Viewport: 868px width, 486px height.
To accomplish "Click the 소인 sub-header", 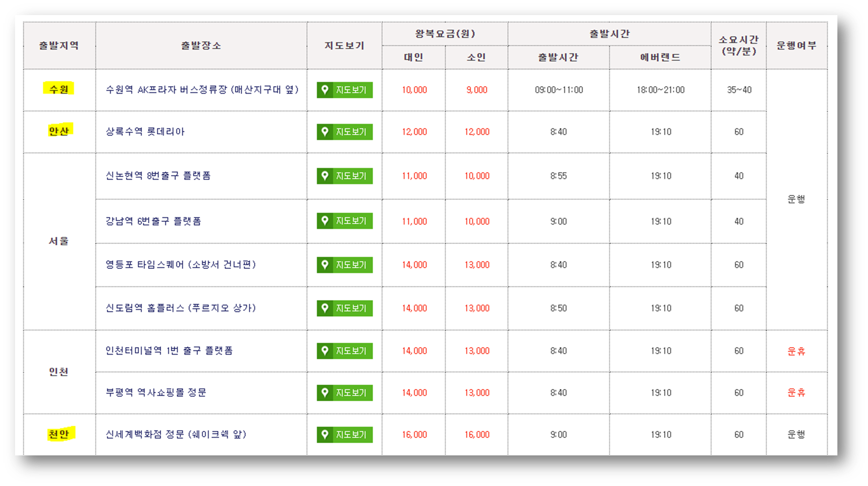I will point(476,57).
